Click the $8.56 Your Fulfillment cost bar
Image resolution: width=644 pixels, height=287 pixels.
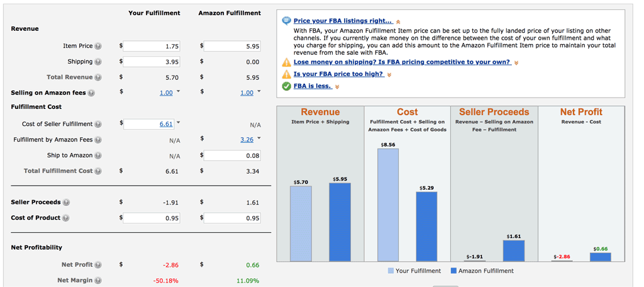[x=387, y=205]
